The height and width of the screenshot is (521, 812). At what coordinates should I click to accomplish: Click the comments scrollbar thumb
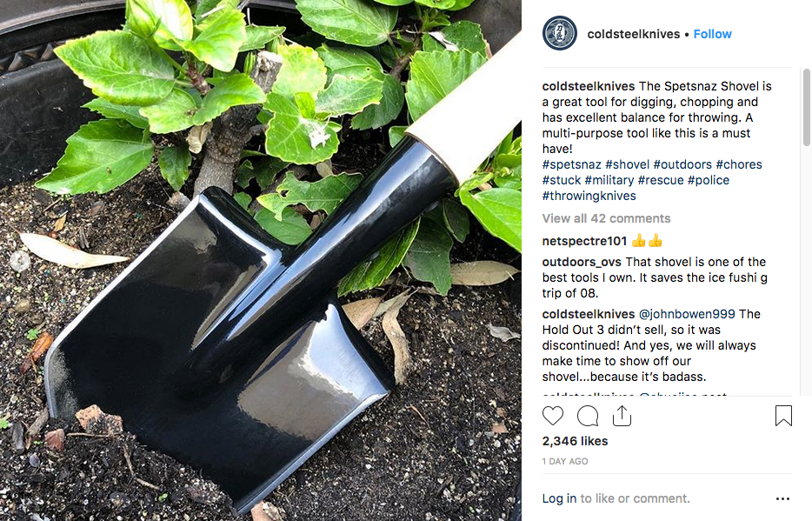pyautogui.click(x=806, y=107)
